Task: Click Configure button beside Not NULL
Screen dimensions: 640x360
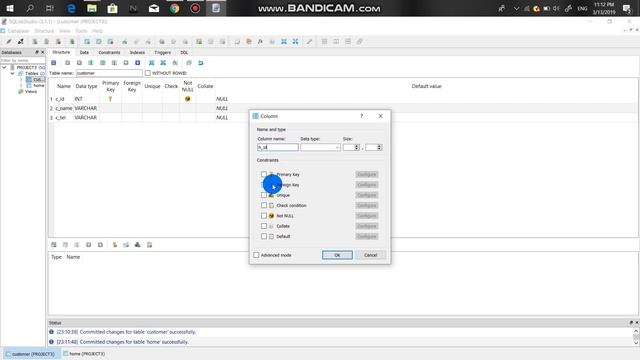Action: click(x=367, y=216)
